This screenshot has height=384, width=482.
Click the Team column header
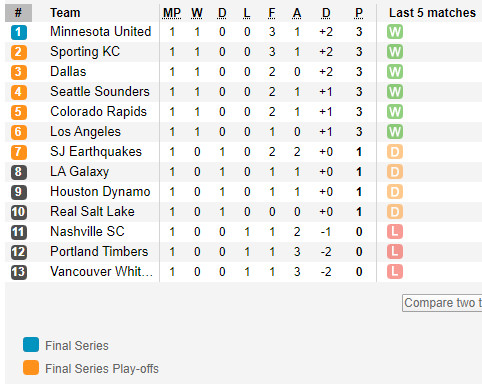[x=65, y=13]
